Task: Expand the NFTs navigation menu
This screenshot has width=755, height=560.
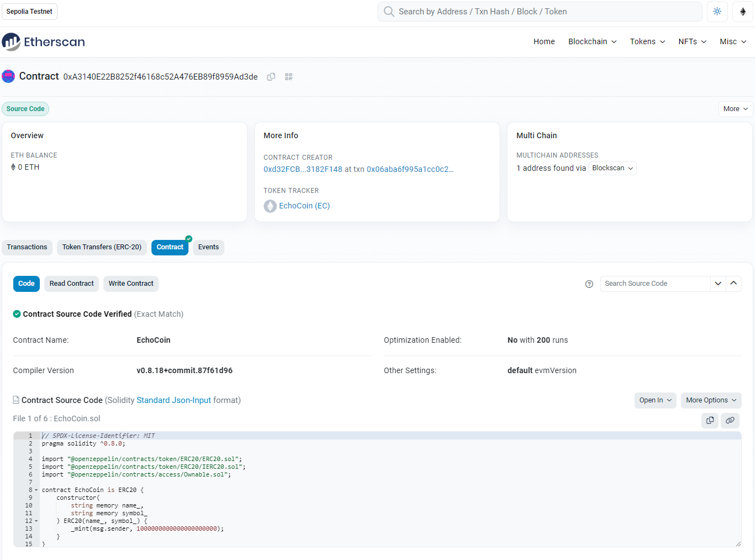Action: click(693, 42)
